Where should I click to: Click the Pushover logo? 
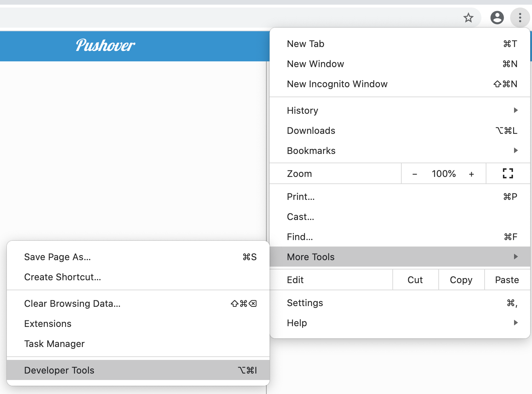pos(105,46)
